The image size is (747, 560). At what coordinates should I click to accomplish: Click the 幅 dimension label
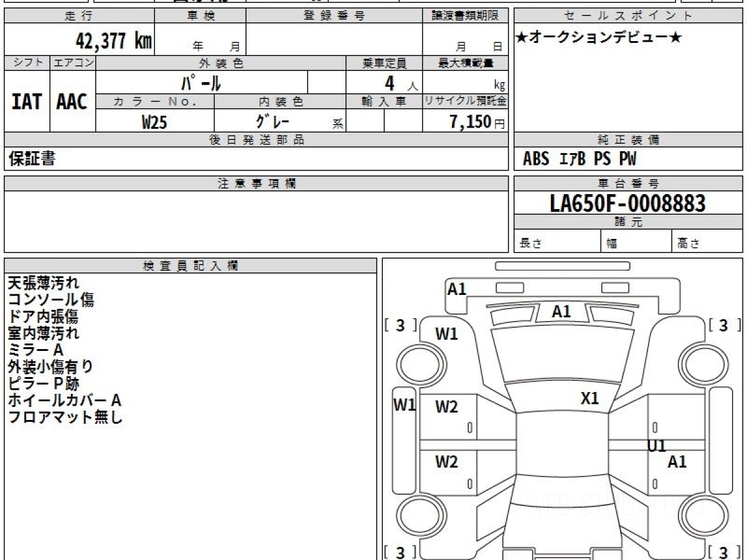point(612,244)
